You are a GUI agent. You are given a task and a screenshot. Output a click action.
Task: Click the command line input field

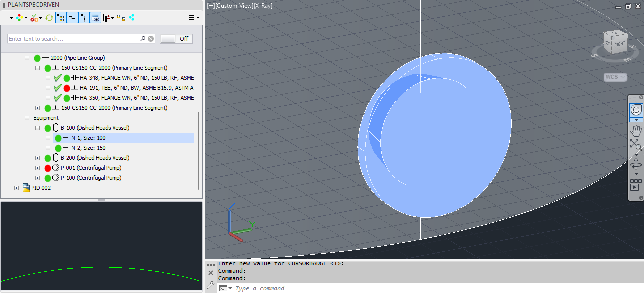tap(350, 288)
